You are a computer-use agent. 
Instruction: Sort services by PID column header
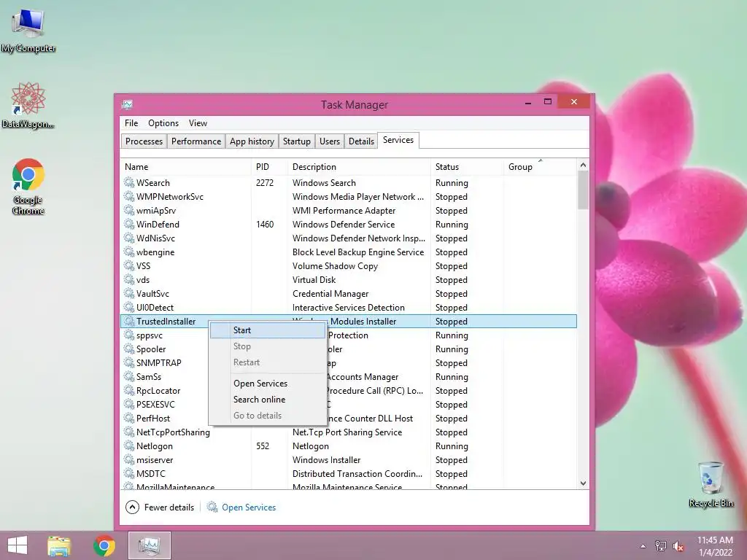coord(270,167)
